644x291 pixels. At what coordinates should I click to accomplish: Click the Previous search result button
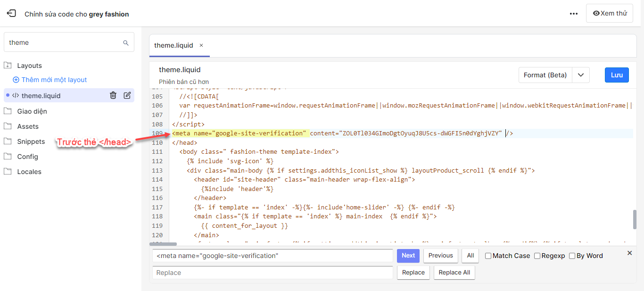[x=441, y=256]
